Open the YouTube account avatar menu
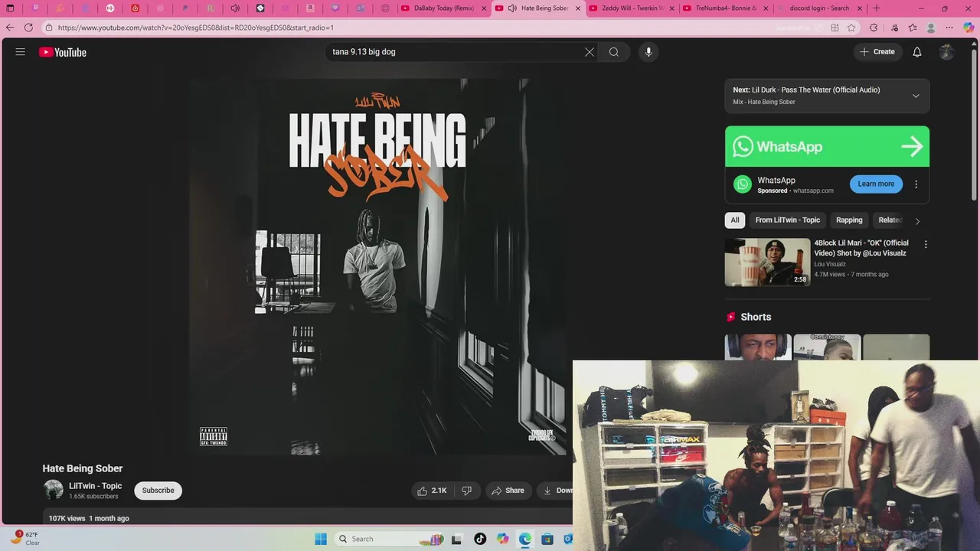This screenshot has width=980, height=551. [947, 52]
